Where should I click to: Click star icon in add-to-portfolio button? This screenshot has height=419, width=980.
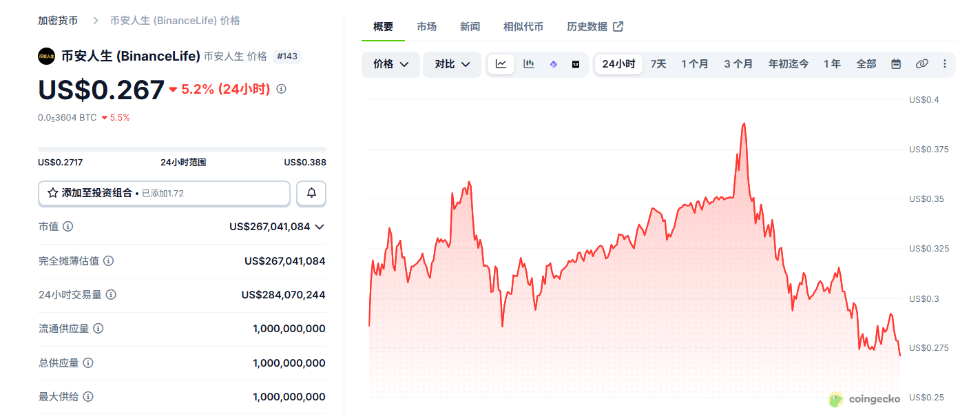click(52, 193)
